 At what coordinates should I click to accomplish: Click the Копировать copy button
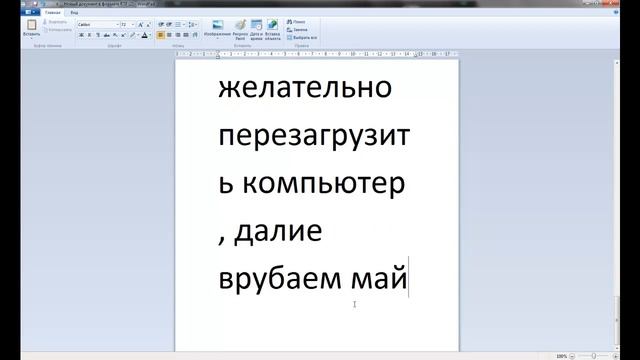(57, 30)
